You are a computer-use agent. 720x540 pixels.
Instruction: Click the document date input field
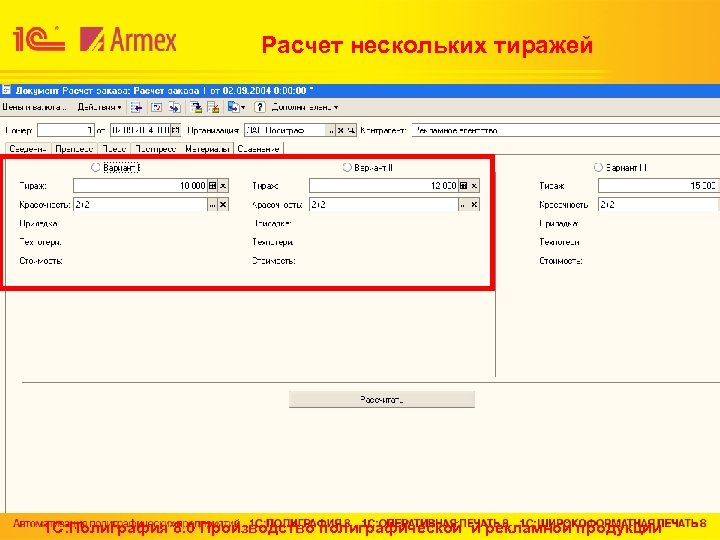coord(140,130)
